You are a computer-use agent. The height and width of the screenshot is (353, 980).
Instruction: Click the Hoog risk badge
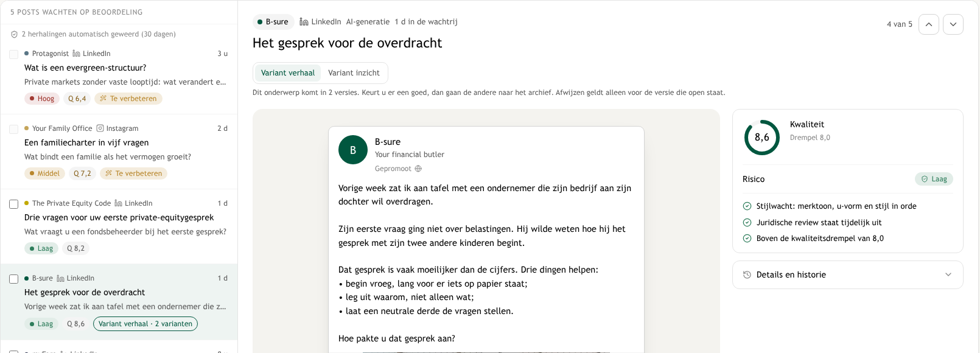42,99
